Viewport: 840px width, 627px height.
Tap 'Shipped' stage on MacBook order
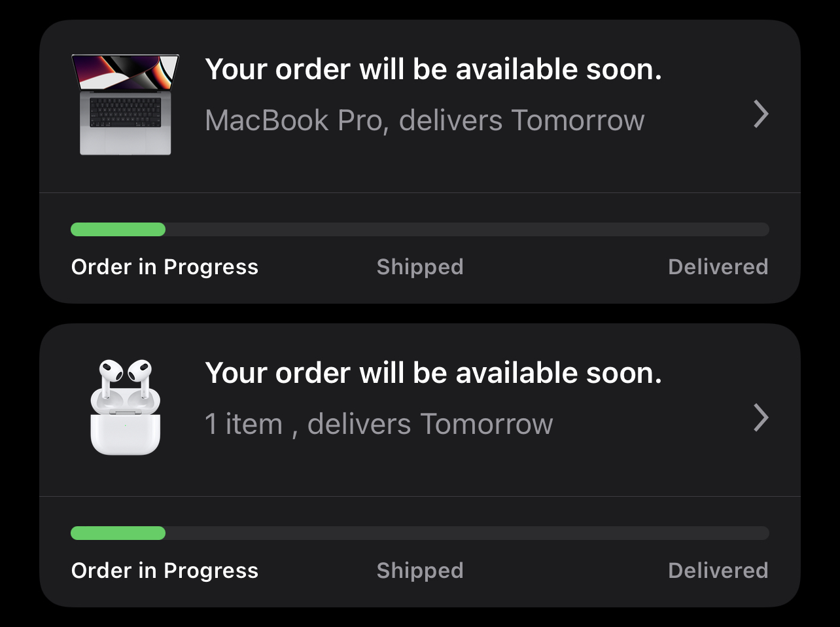[x=420, y=267]
